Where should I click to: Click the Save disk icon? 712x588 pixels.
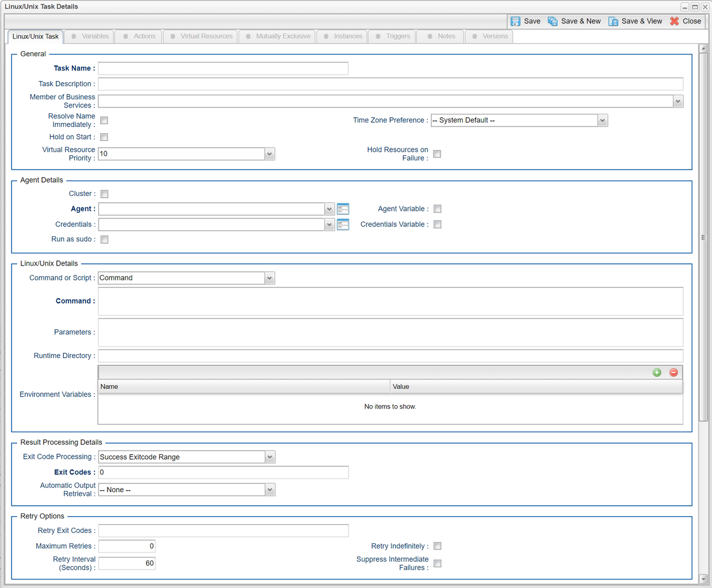pos(515,21)
